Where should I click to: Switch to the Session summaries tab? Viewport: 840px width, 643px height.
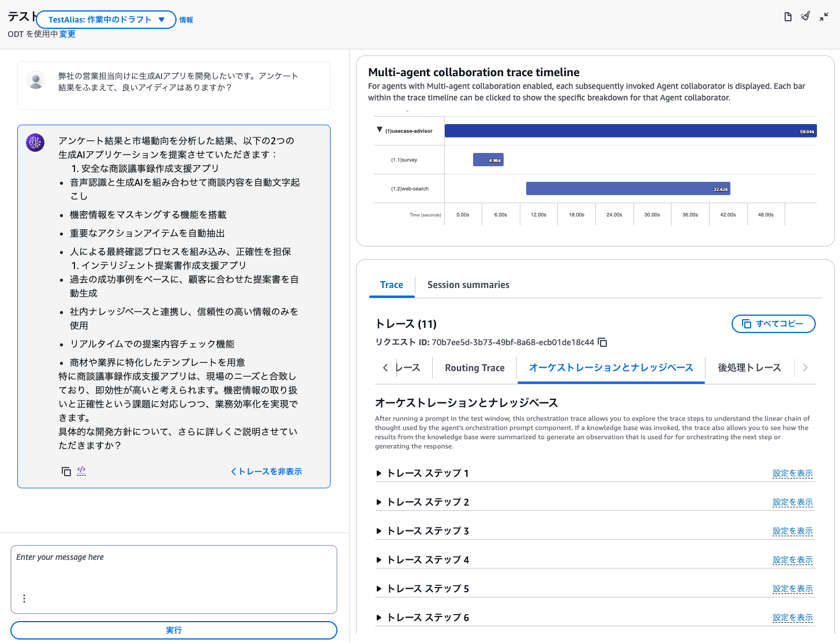point(468,285)
